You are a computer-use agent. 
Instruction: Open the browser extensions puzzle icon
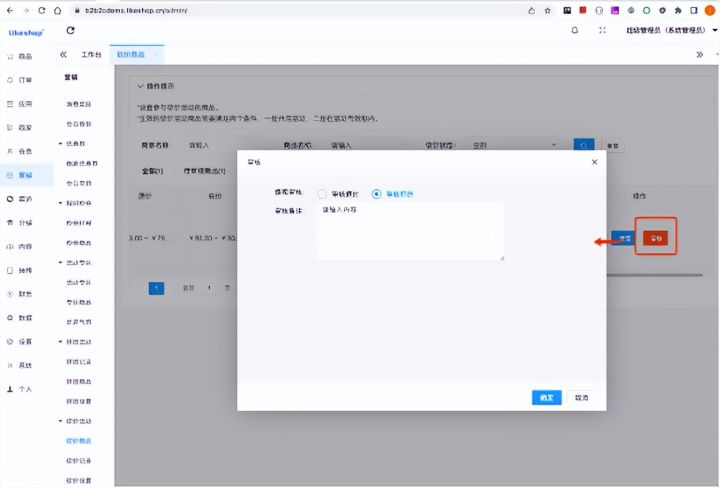point(678,10)
